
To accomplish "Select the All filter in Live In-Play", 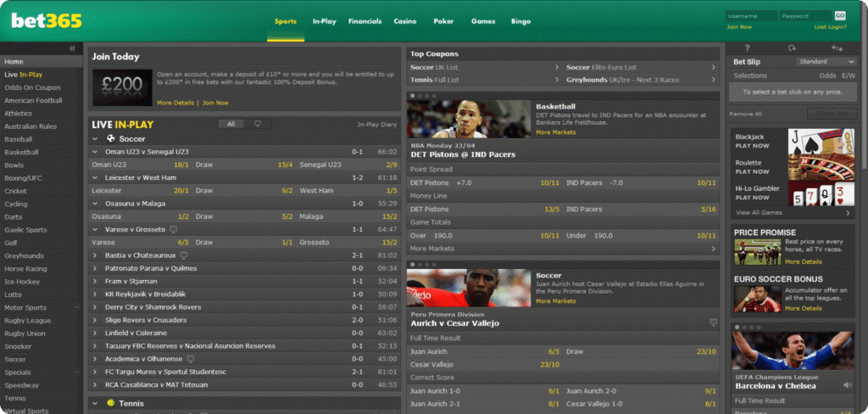I will point(231,124).
